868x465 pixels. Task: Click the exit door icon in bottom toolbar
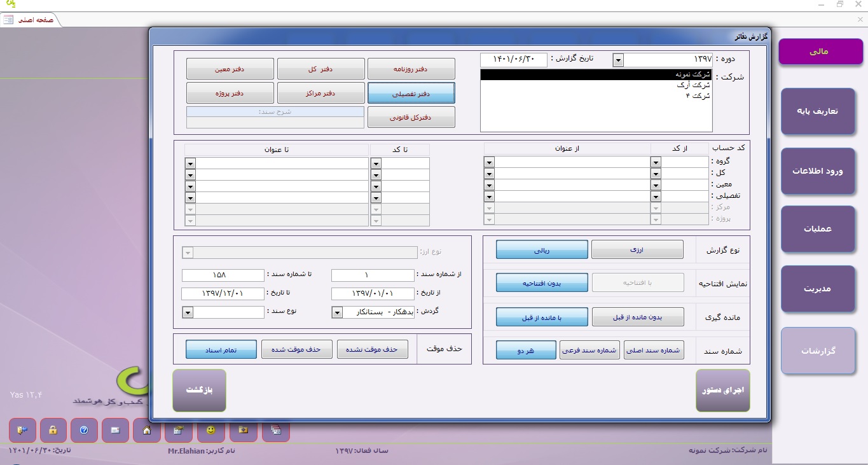(x=22, y=430)
